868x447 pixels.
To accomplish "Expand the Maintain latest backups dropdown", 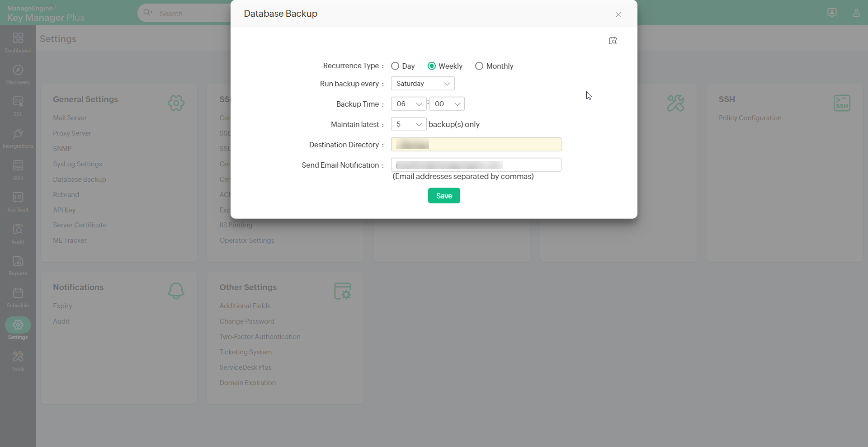I will 408,124.
